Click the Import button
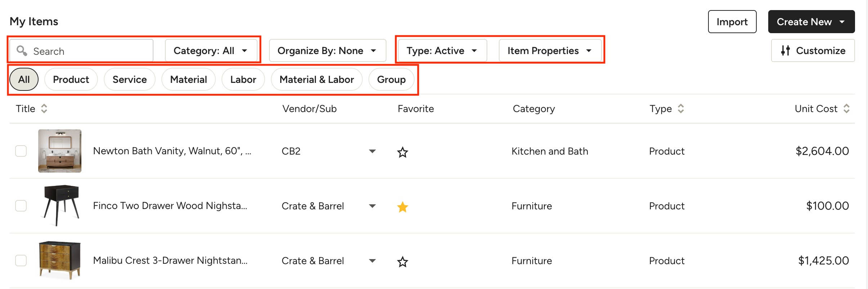 (732, 22)
